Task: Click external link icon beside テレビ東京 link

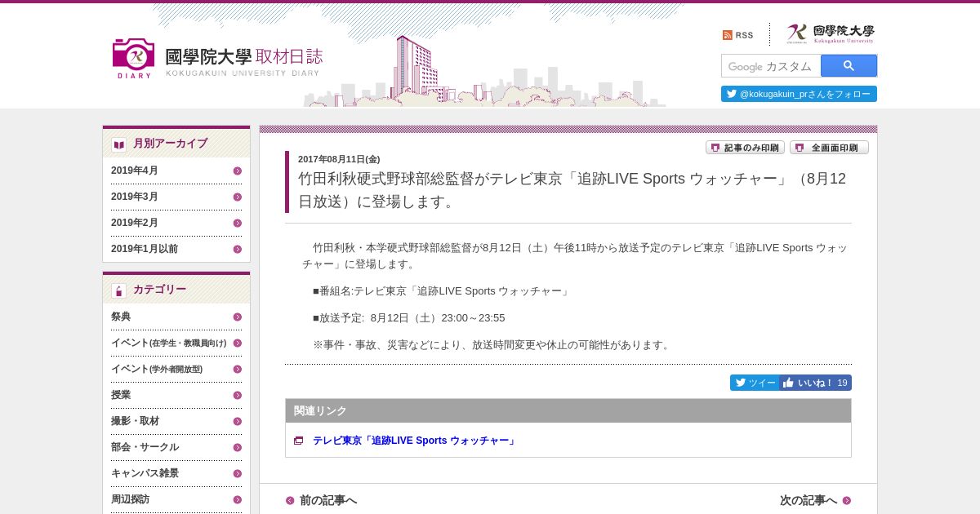Action: pos(299,441)
